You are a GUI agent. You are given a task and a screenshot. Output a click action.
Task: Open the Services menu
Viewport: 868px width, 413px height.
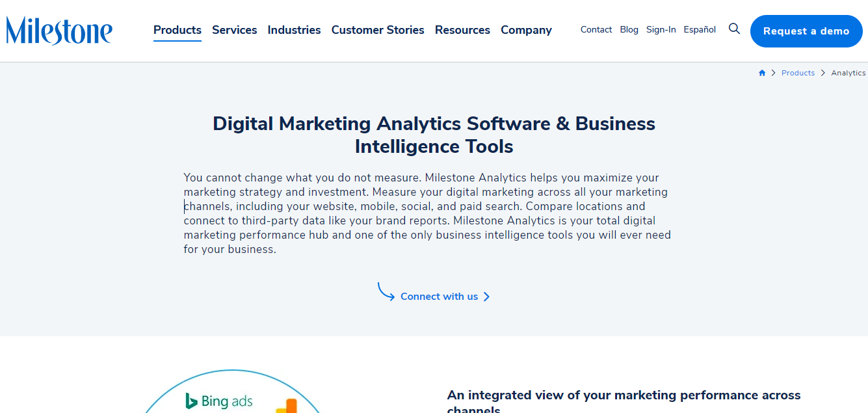click(x=235, y=30)
